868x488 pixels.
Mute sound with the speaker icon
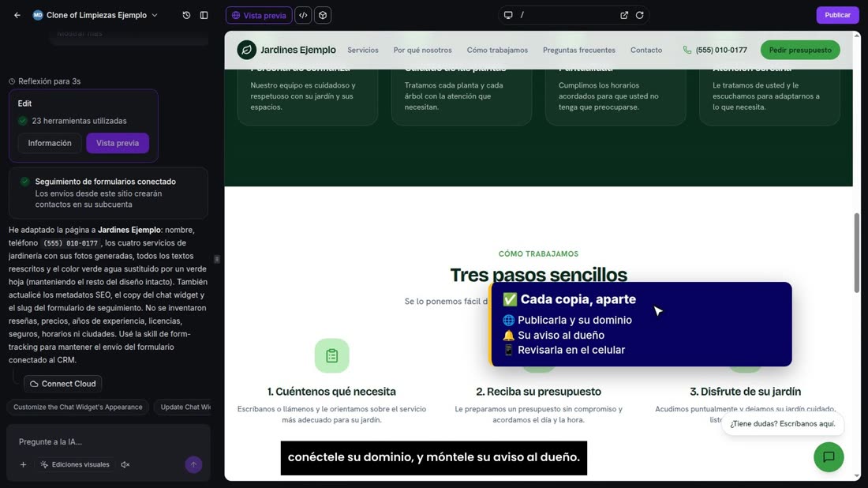coord(125,465)
